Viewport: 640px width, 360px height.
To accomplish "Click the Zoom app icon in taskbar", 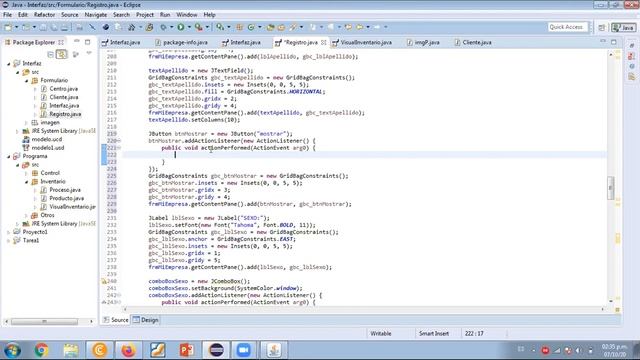I will pyautogui.click(x=244, y=350).
